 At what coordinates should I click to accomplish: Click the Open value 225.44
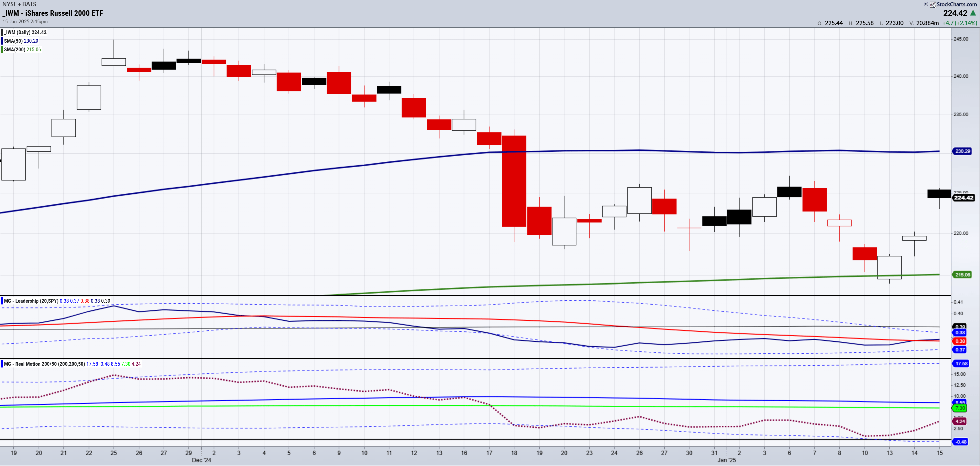[x=834, y=23]
